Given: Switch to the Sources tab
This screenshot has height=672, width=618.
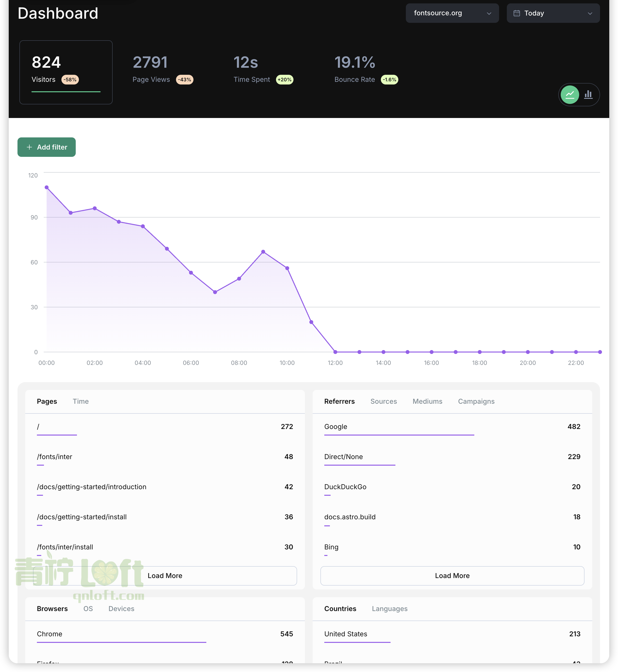Looking at the screenshot, I should coord(384,401).
